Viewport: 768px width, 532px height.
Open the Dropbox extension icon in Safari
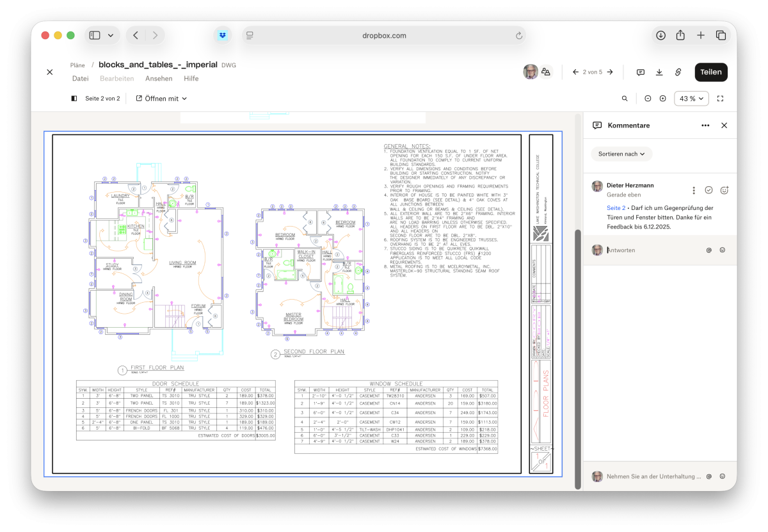coord(223,35)
